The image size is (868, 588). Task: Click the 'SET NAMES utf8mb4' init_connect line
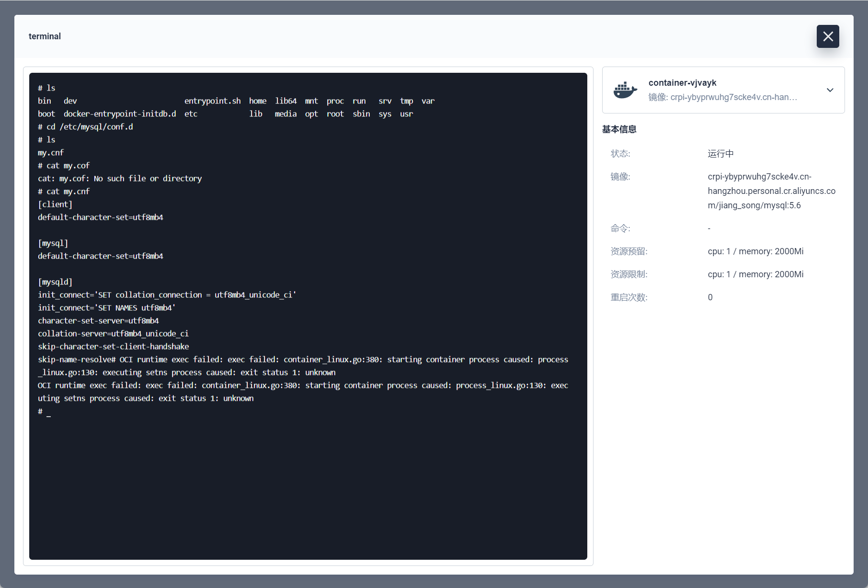click(107, 308)
